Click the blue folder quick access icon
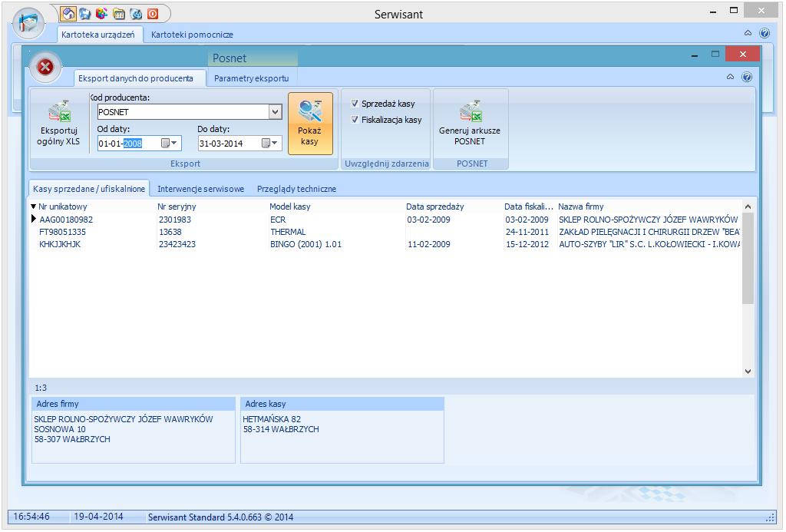This screenshot has width=786, height=532. click(x=85, y=14)
